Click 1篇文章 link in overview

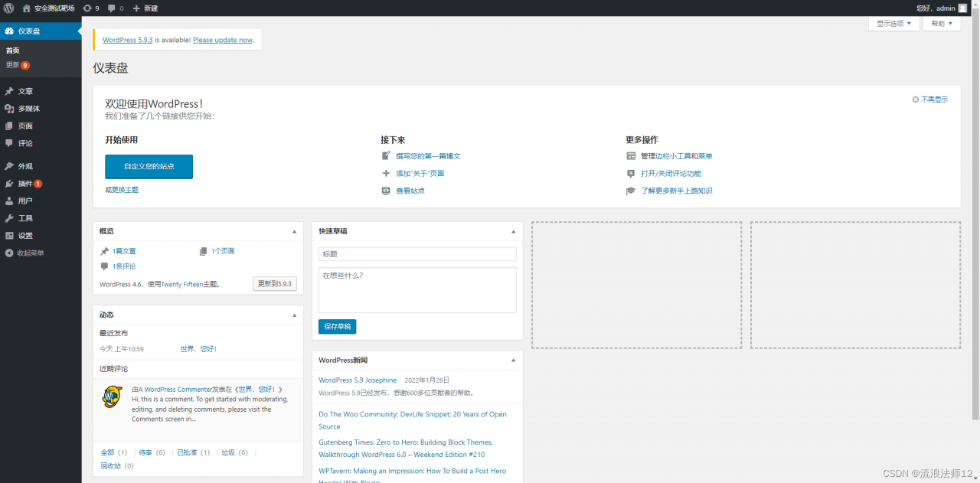click(x=124, y=251)
